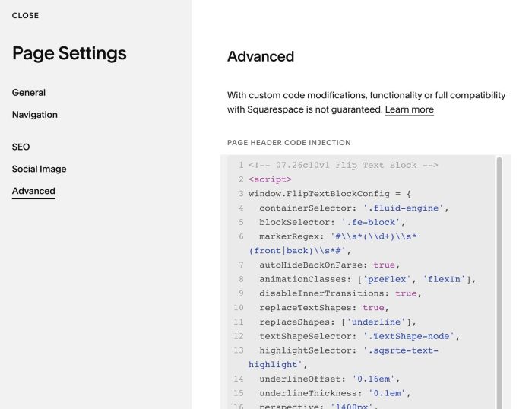The width and height of the screenshot is (532, 409).
Task: Click the Page Settings title
Action: pos(69,54)
